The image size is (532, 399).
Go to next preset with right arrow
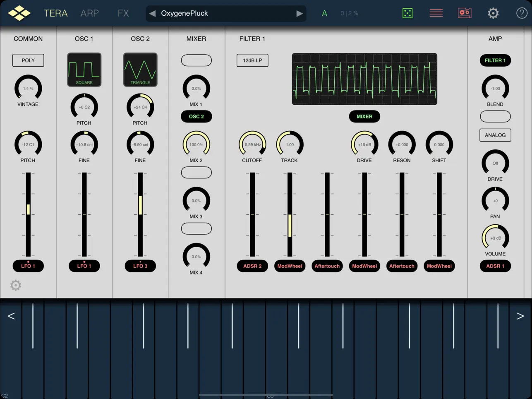300,13
